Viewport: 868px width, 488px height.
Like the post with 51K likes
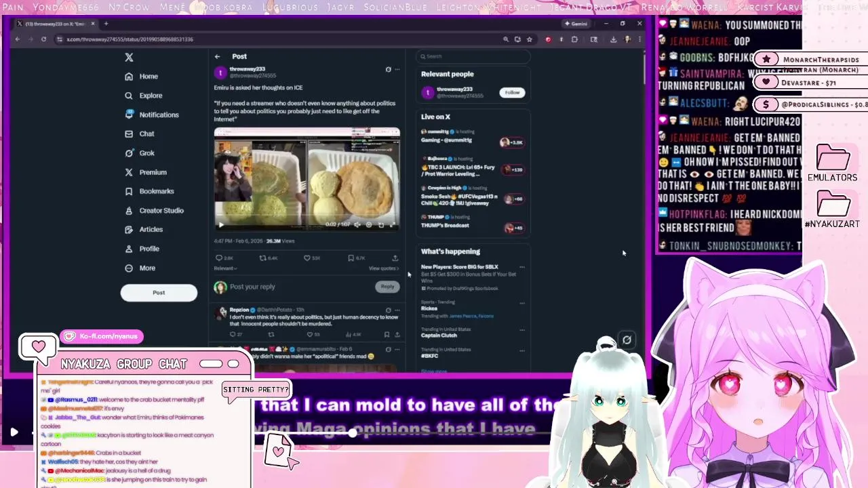pos(311,258)
